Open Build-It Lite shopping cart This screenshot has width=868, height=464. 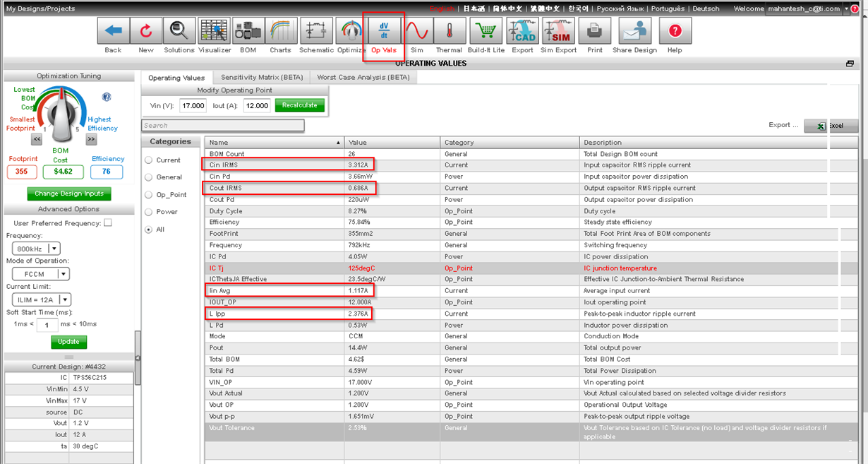tap(486, 31)
